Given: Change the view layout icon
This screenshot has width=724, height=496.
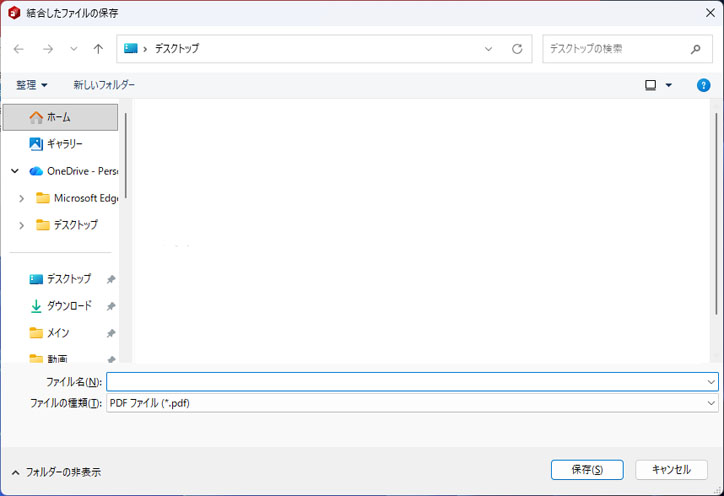Looking at the screenshot, I should 651,86.
